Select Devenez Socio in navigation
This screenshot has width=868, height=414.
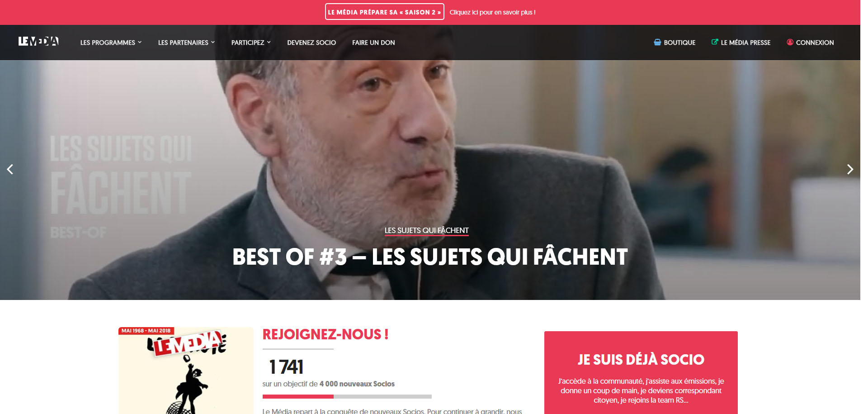[311, 43]
